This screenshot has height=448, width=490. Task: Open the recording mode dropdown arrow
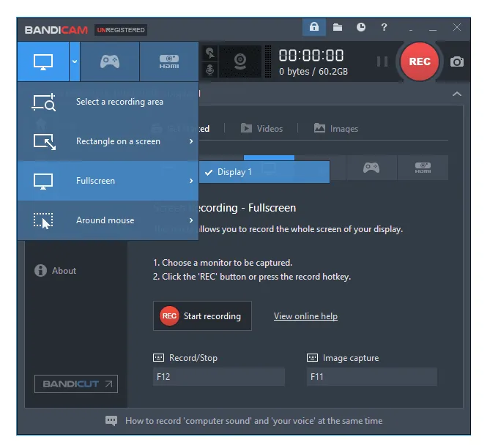[75, 61]
